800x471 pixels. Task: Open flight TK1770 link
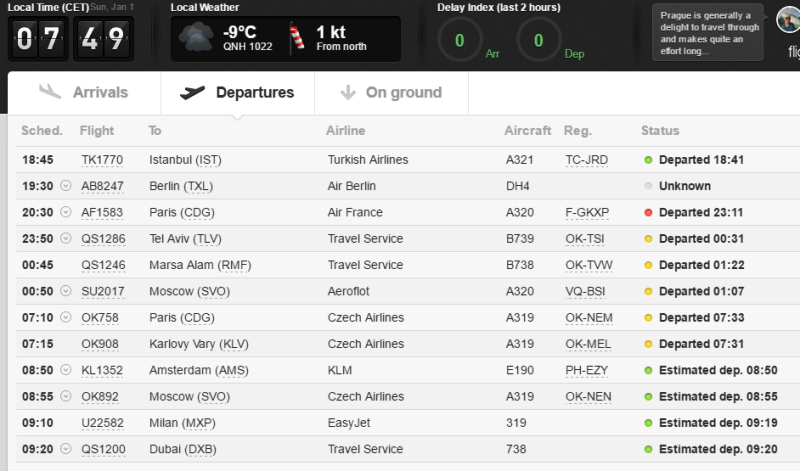pos(102,160)
